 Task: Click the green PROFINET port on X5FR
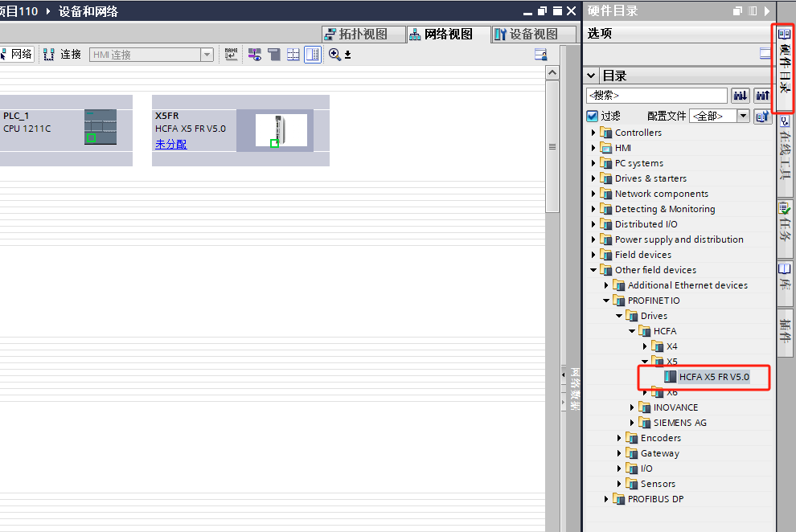[x=275, y=143]
